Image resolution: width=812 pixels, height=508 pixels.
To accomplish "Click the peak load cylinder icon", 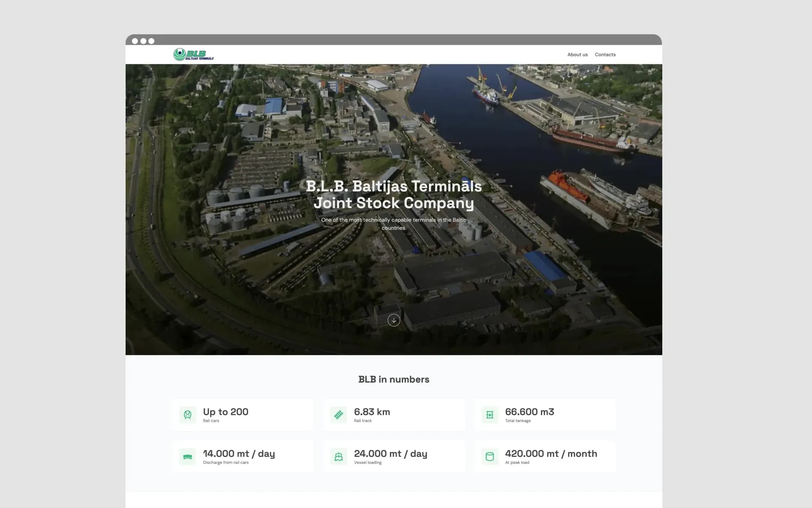I will 490,457.
